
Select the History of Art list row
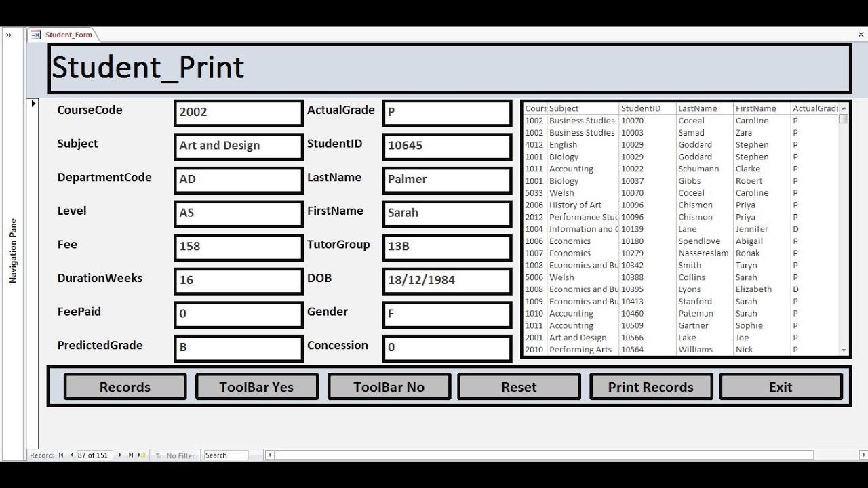(x=681, y=205)
